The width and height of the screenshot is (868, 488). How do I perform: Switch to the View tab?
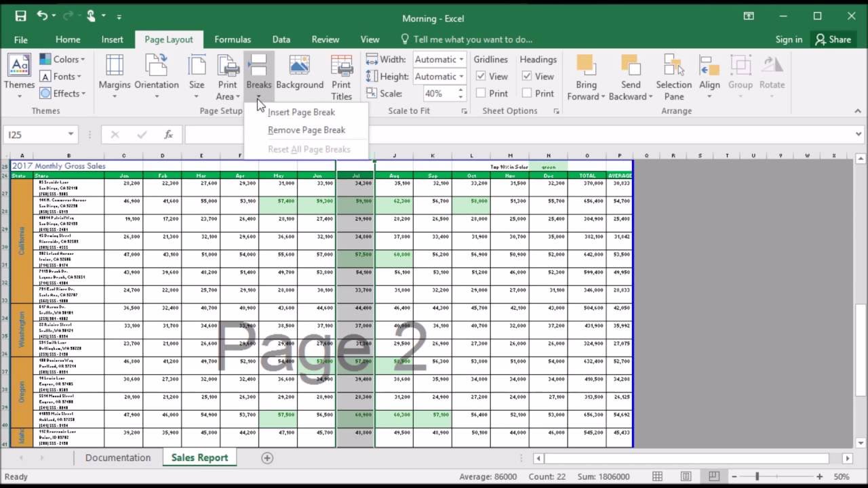tap(370, 39)
